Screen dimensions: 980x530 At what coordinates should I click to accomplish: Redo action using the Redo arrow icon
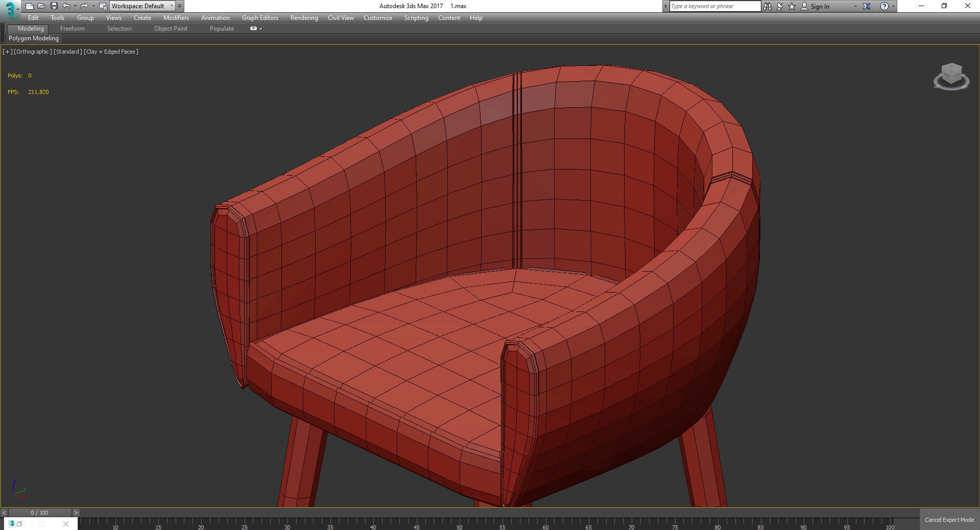(84, 6)
